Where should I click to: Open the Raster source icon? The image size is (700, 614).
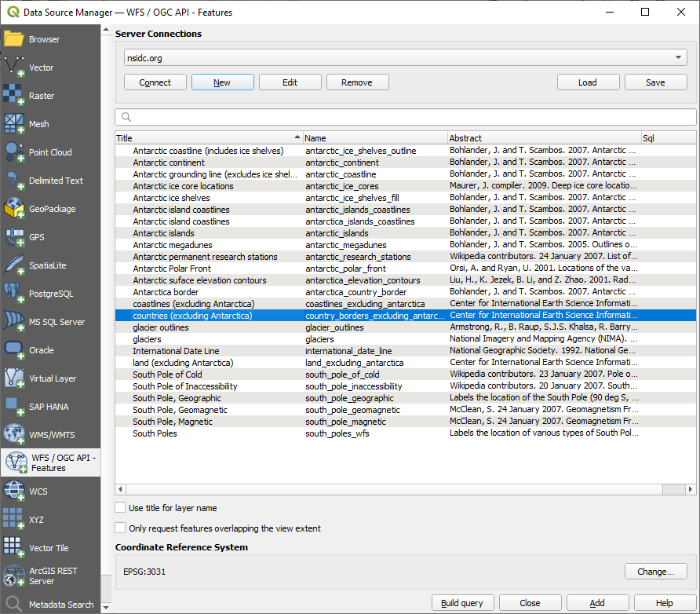[x=14, y=96]
